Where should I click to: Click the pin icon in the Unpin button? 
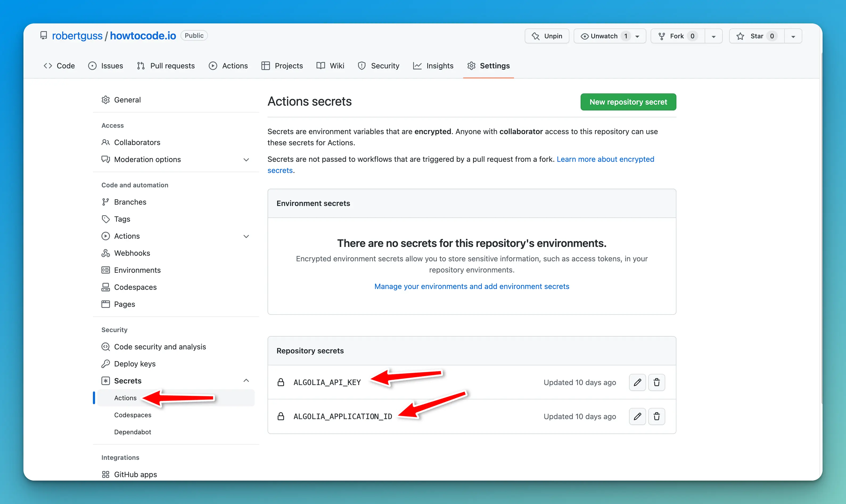(535, 36)
